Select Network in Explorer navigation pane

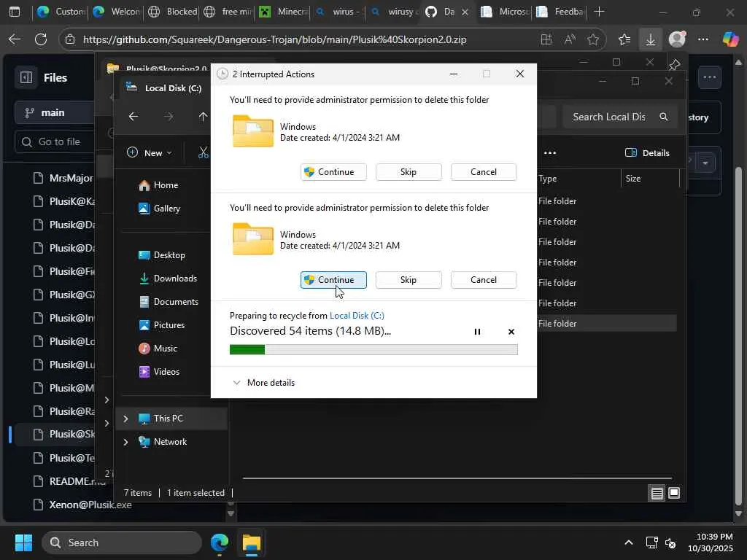click(163, 442)
